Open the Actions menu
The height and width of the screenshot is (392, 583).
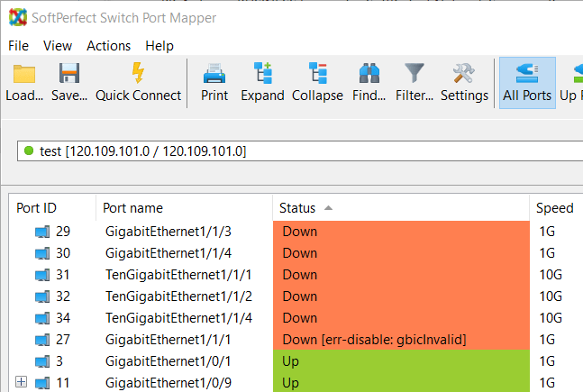click(108, 46)
